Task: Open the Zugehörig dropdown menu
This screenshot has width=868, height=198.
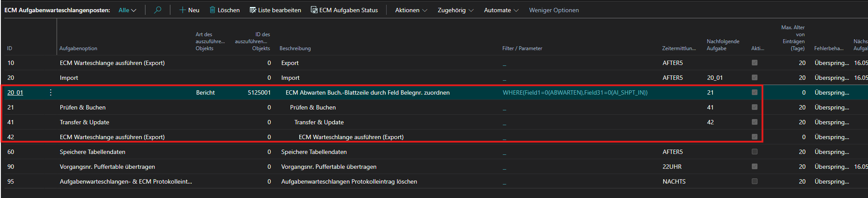Action: tap(455, 10)
